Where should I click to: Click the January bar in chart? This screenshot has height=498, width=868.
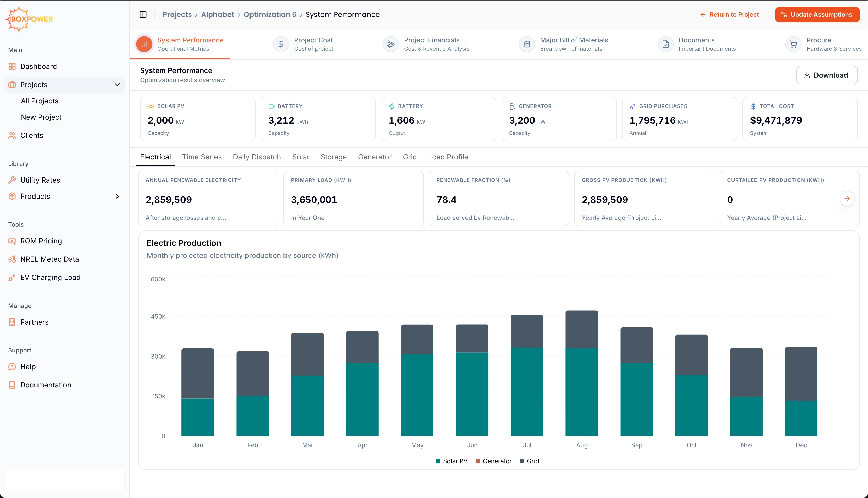[198, 392]
